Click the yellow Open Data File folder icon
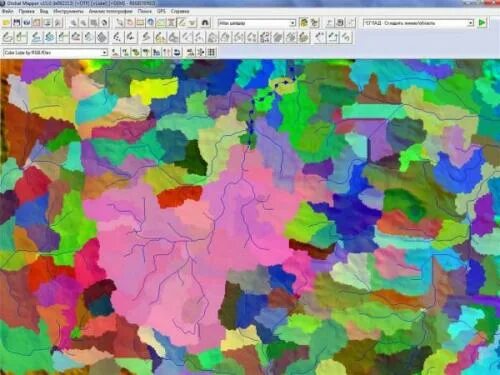Image resolution: width=500 pixels, height=375 pixels. point(6,23)
